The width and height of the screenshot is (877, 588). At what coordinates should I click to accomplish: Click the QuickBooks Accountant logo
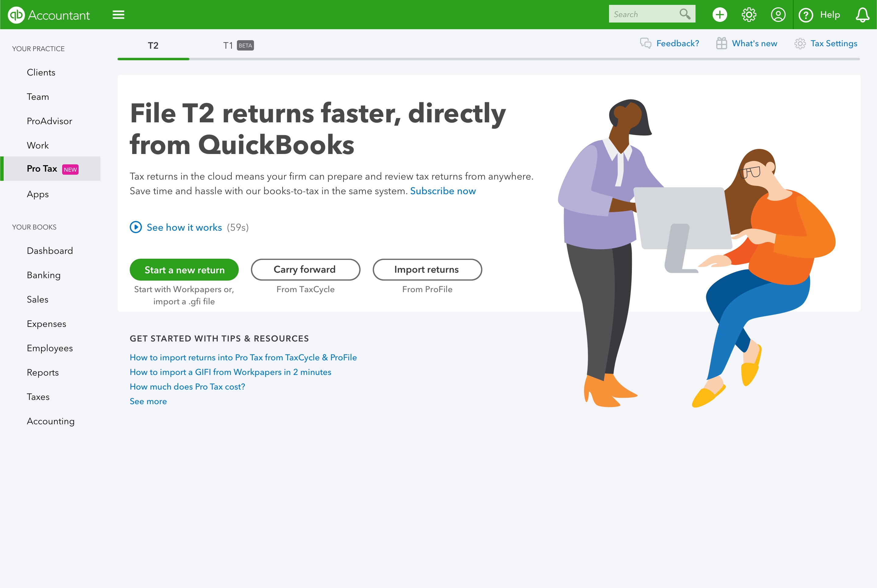coord(49,15)
